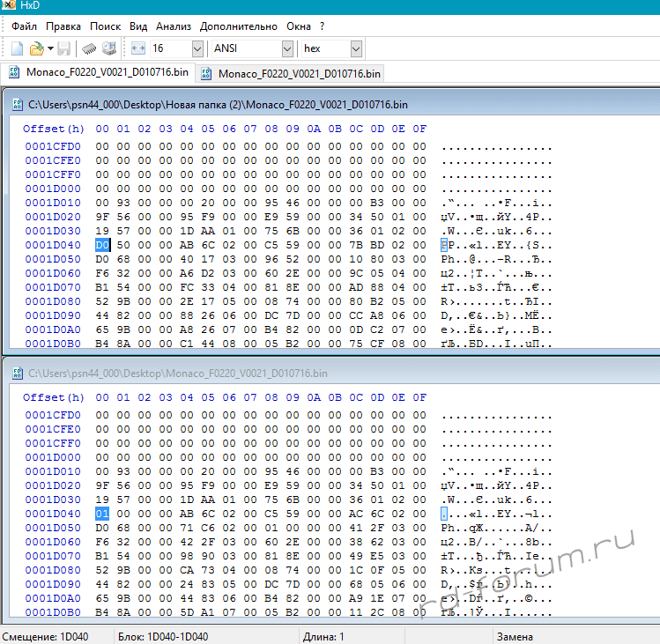Select highlighted byte 01 in lower window
Image resolution: width=660 pixels, height=644 pixels.
click(x=102, y=514)
